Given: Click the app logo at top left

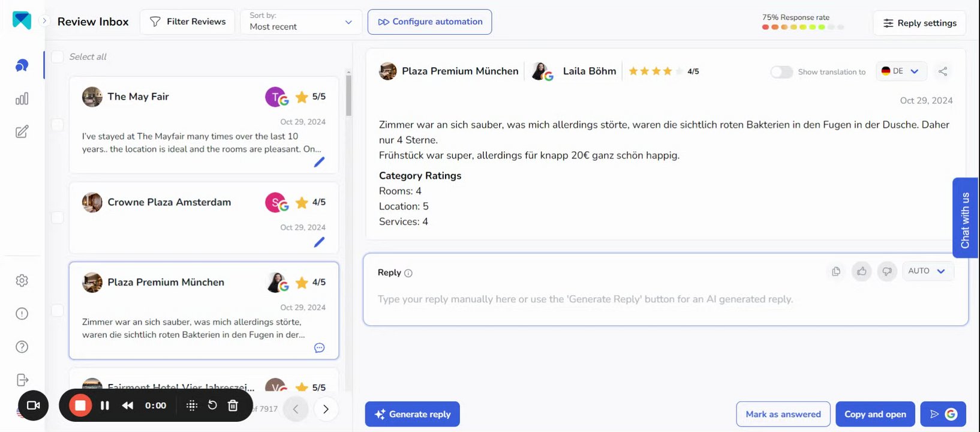Looking at the screenshot, I should coord(22,20).
